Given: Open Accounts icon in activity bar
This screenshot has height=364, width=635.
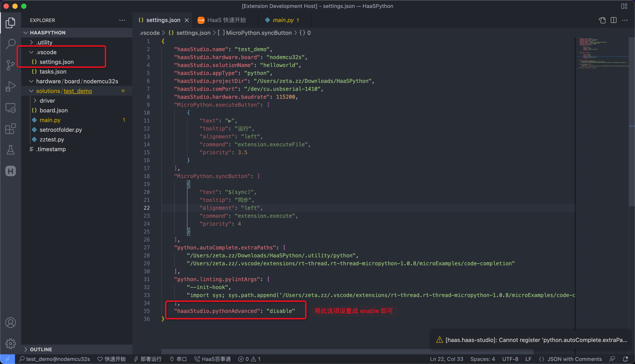Looking at the screenshot, I should point(11,323).
